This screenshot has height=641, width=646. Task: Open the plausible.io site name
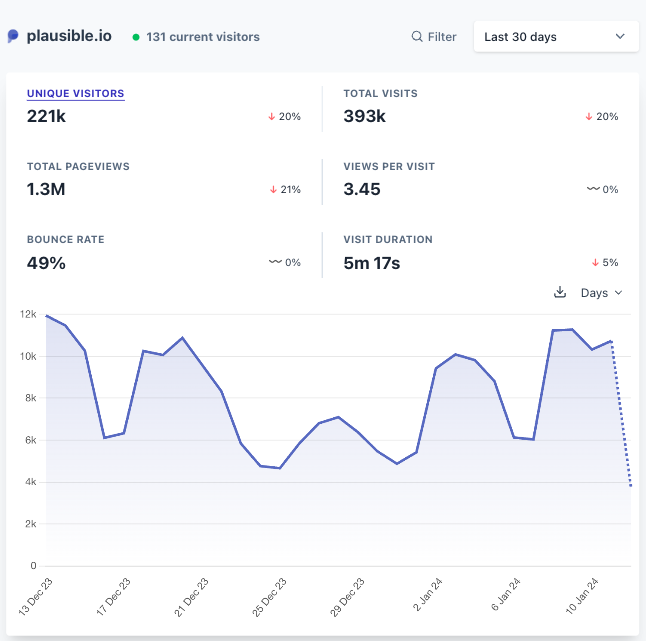click(69, 36)
